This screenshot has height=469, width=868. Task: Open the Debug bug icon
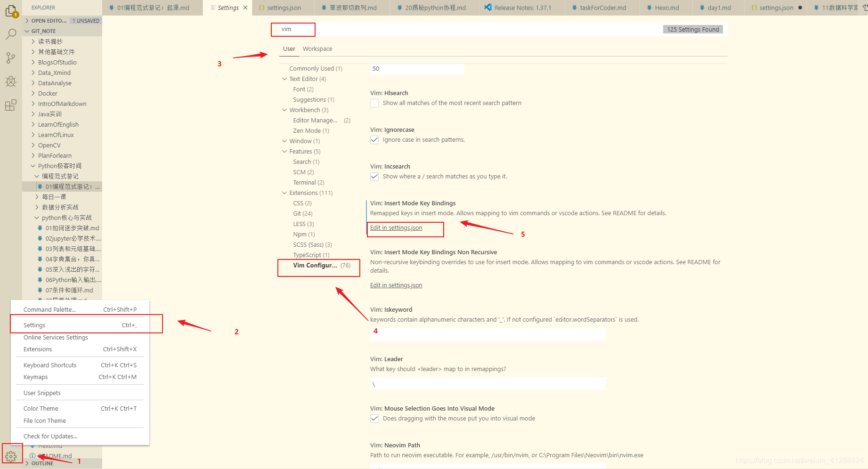point(10,81)
